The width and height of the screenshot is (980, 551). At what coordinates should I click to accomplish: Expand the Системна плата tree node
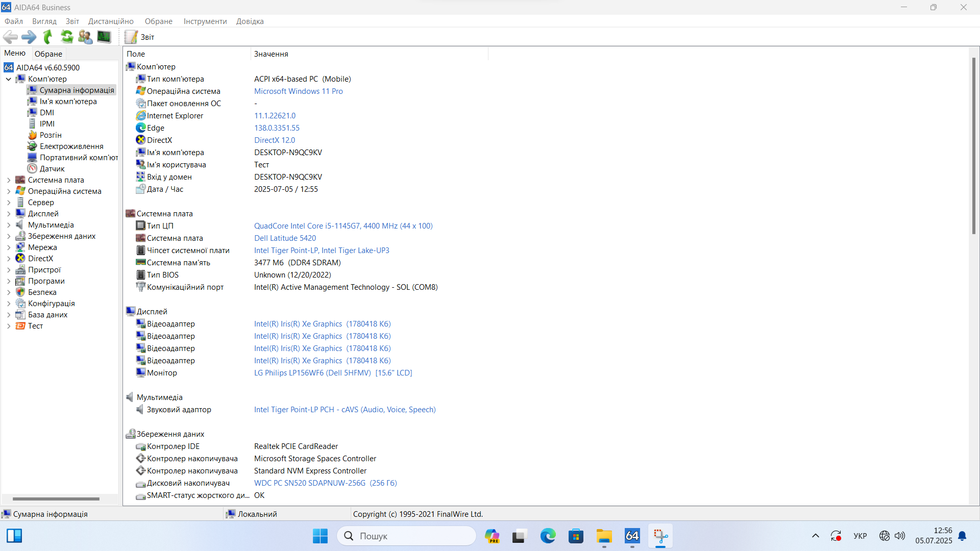point(9,180)
